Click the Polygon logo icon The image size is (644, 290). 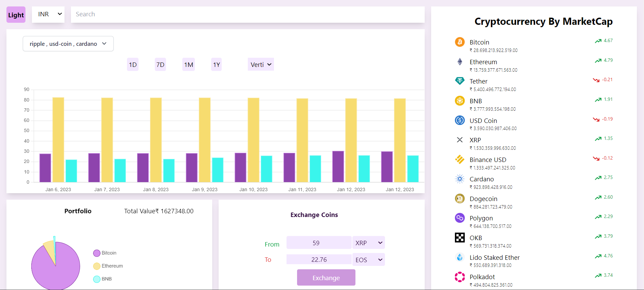[460, 218]
